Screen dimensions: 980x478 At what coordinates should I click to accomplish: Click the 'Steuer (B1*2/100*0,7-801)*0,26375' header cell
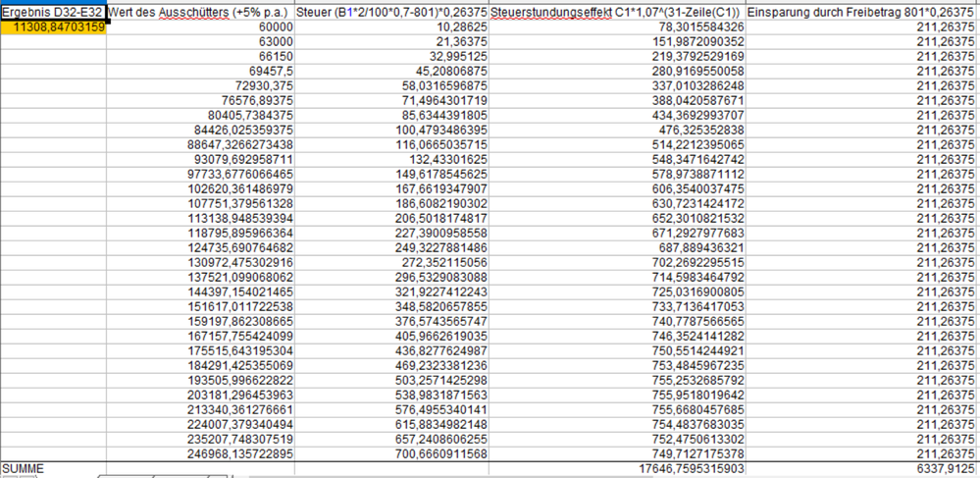[390, 11]
